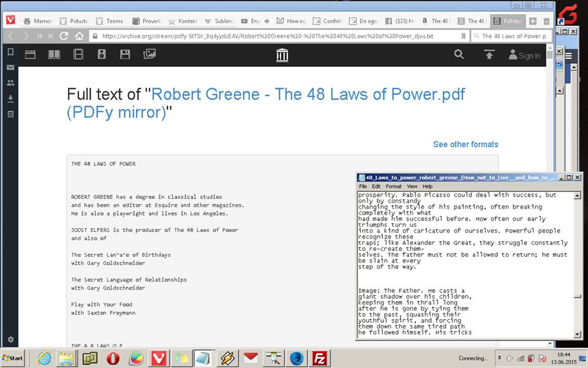Open the Vivaldi bookmarks panel

[x=10, y=52]
